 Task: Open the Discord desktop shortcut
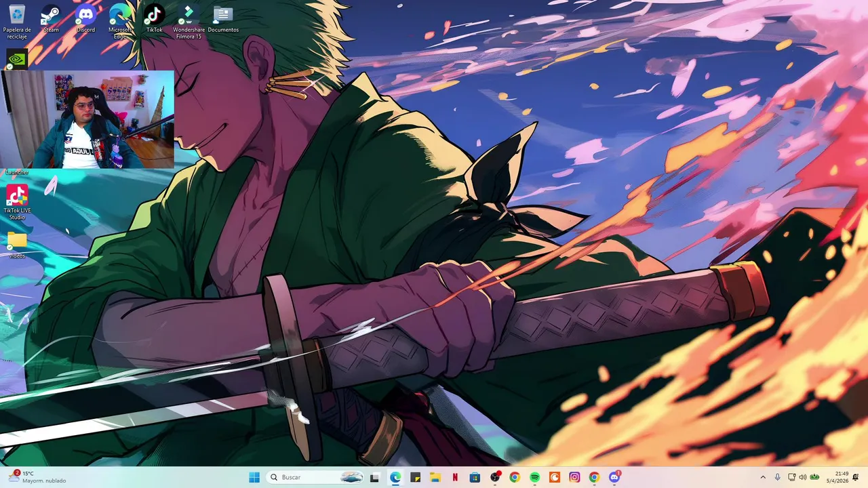(x=85, y=19)
